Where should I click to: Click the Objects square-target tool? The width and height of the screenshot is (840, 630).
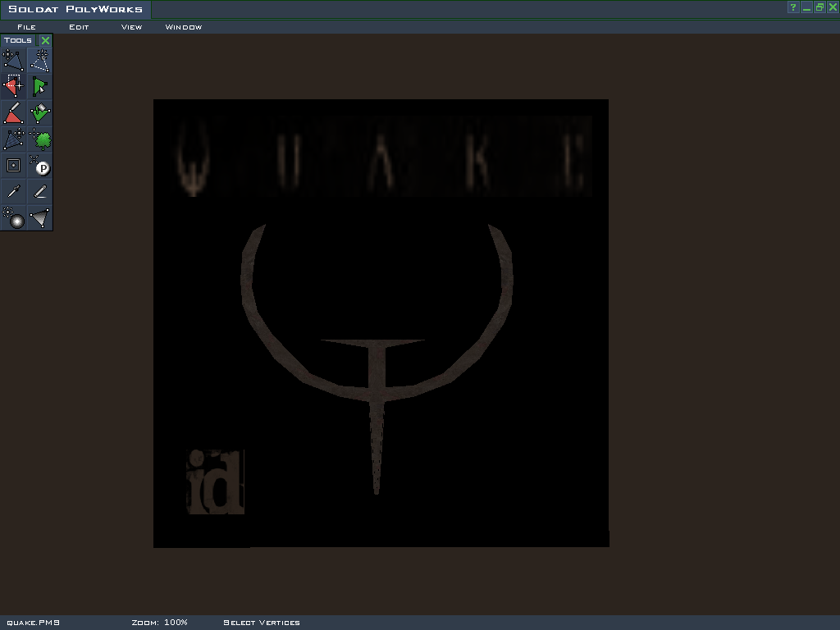coord(13,166)
